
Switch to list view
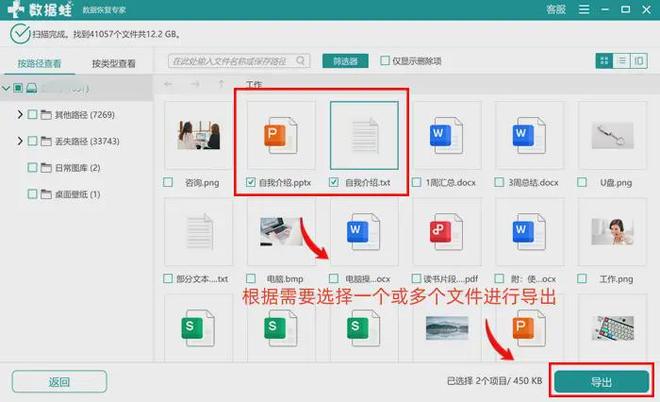tap(622, 61)
